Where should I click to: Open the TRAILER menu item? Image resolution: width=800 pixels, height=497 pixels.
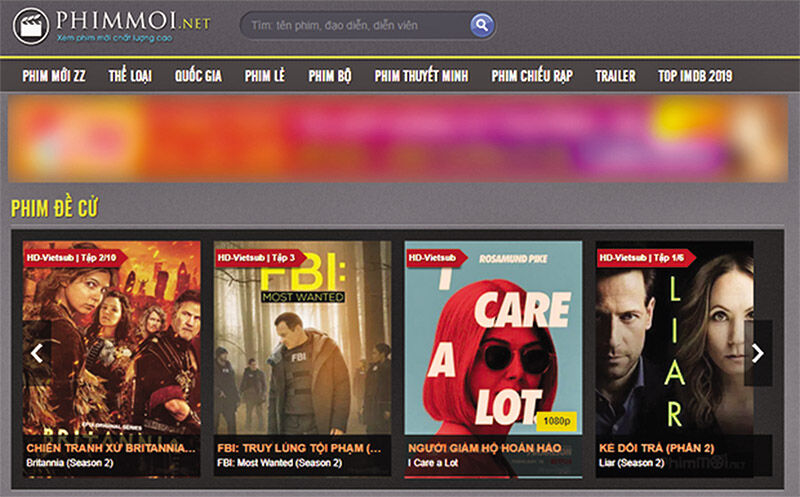[x=615, y=76]
